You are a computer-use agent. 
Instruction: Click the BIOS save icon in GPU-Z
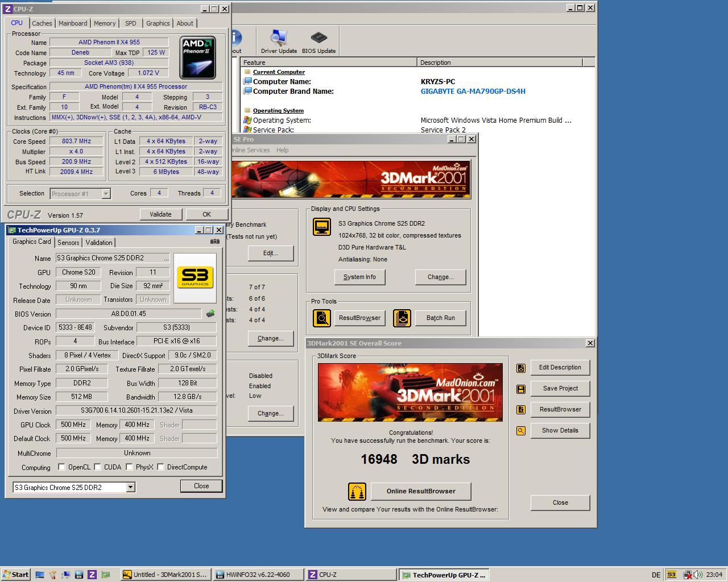(x=210, y=314)
